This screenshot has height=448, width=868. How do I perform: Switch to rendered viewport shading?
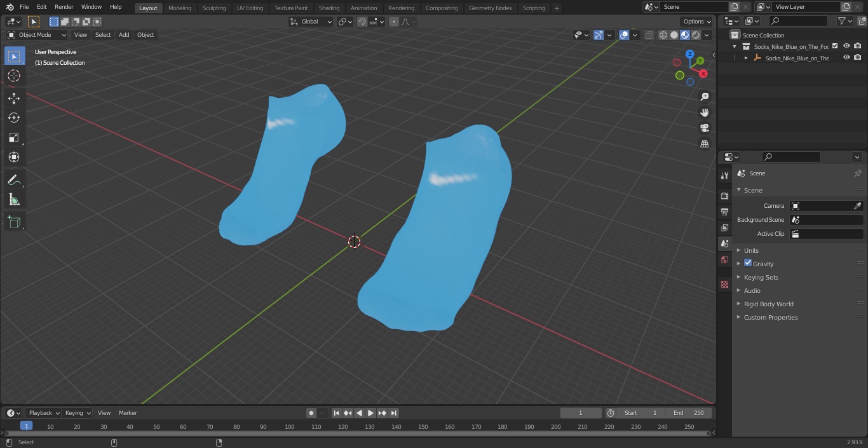coord(696,35)
